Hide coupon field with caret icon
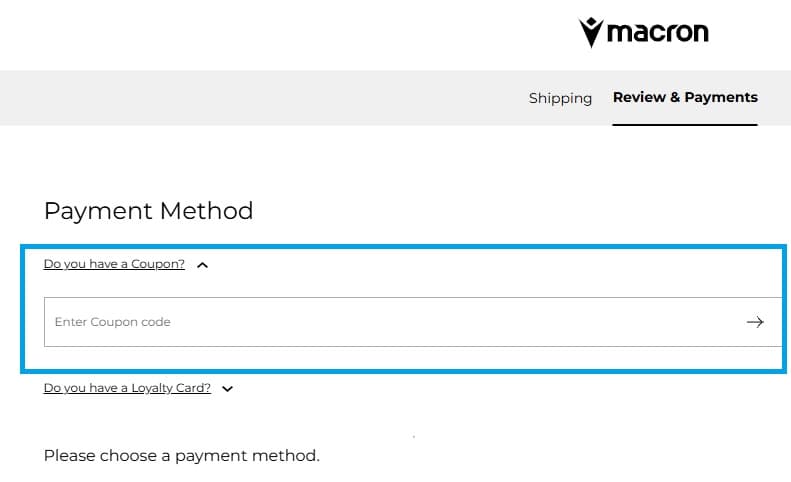 203,265
